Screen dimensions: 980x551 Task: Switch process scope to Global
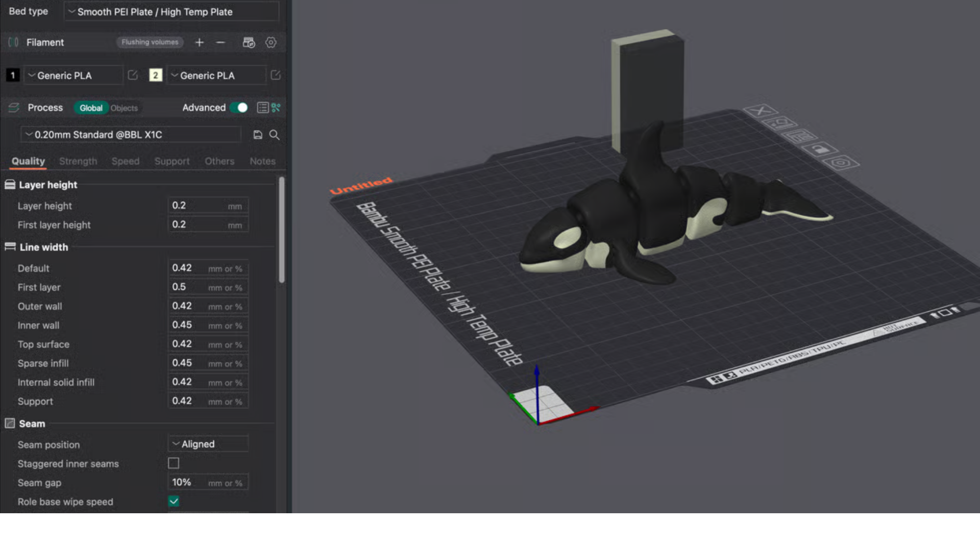(x=91, y=108)
